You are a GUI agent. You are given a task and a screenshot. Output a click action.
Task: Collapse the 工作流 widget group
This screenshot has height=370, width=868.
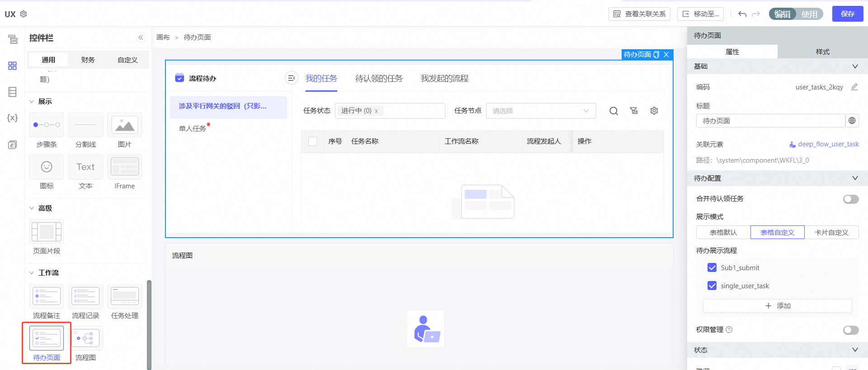pyautogui.click(x=32, y=273)
